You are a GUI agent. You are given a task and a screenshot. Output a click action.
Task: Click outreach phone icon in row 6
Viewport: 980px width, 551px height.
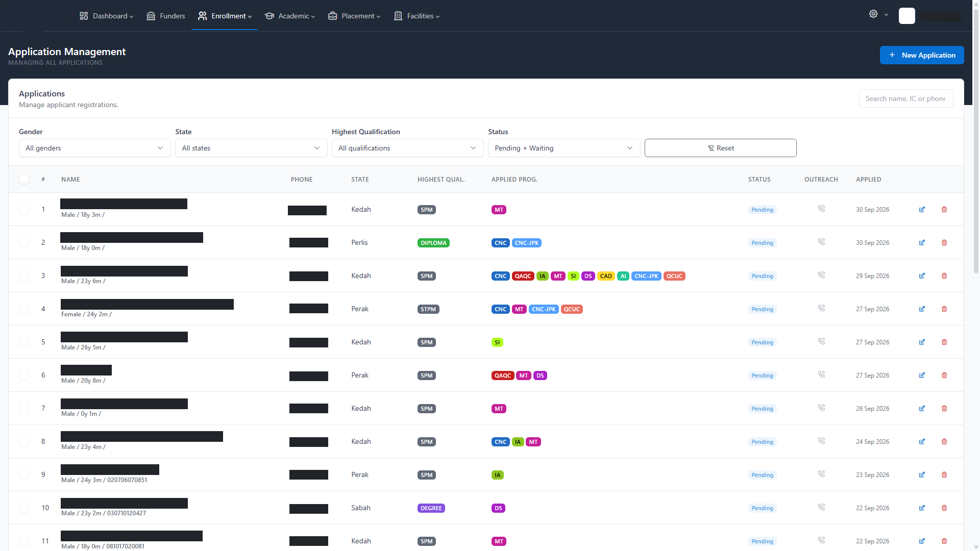(x=821, y=374)
